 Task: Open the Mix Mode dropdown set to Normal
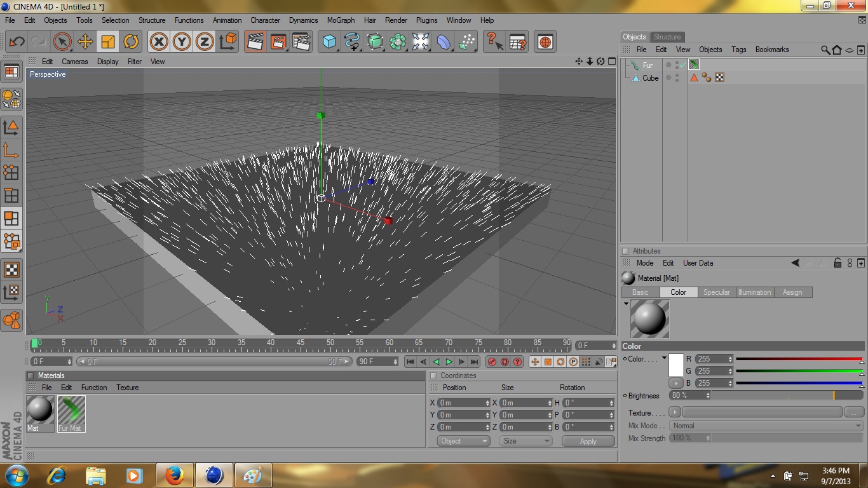pos(766,426)
